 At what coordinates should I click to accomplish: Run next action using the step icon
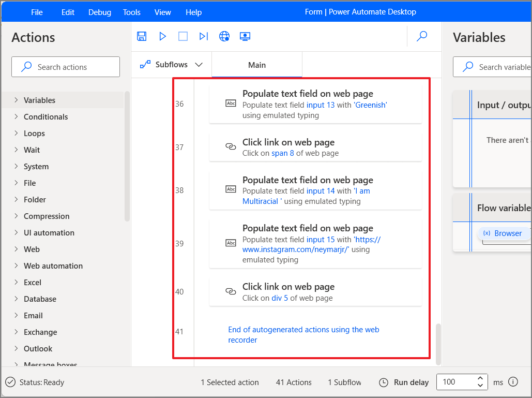tap(203, 36)
